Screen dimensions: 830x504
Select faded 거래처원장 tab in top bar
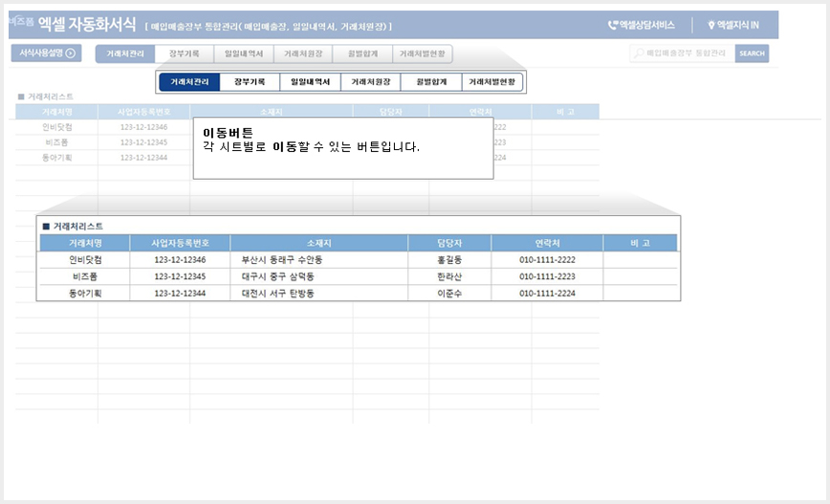(303, 54)
